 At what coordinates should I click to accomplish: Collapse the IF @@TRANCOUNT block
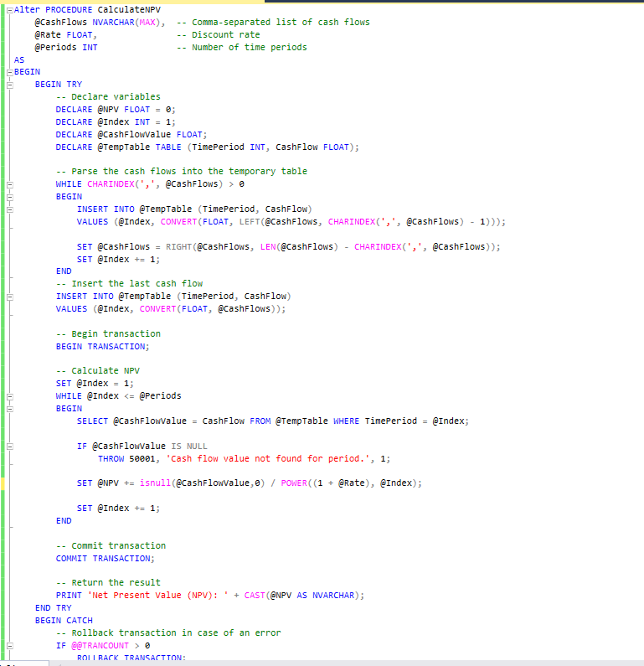click(10, 646)
